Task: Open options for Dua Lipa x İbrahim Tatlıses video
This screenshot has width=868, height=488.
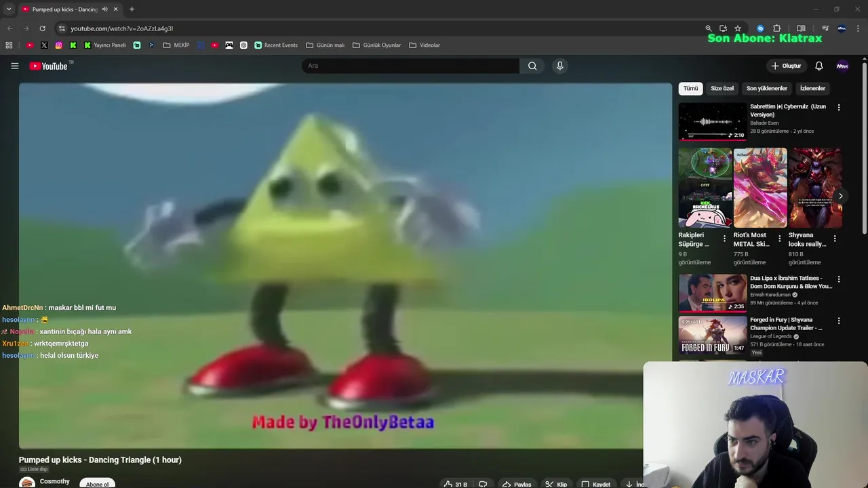Action: [x=839, y=279]
